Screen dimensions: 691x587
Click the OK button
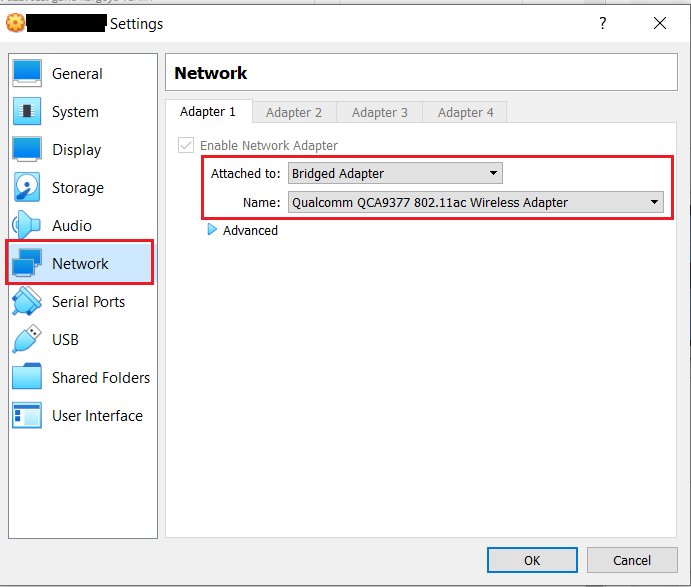pos(532,560)
